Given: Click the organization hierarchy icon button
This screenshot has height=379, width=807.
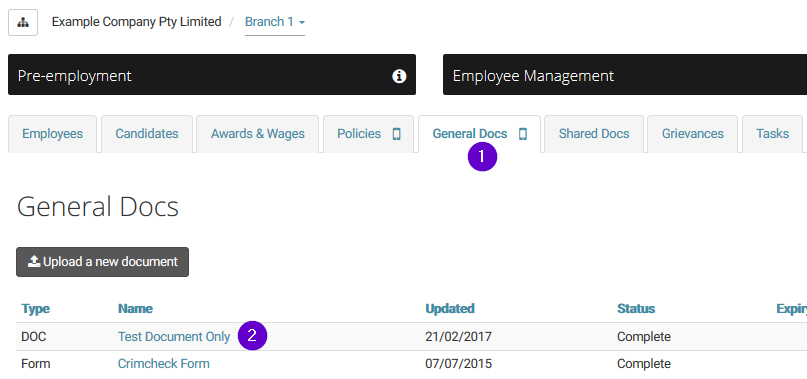Looking at the screenshot, I should 23,23.
